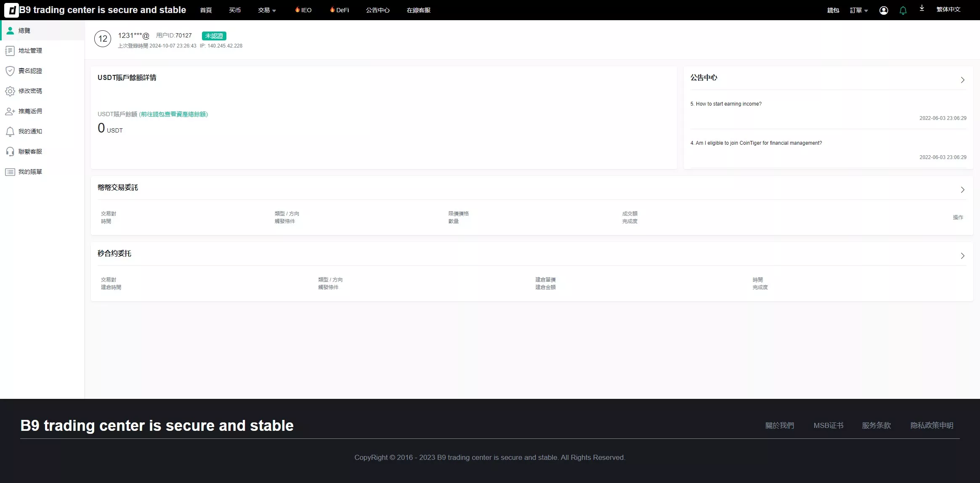The height and width of the screenshot is (483, 980).
Task: Open my notifications bell in sidebar
Action: [10, 132]
